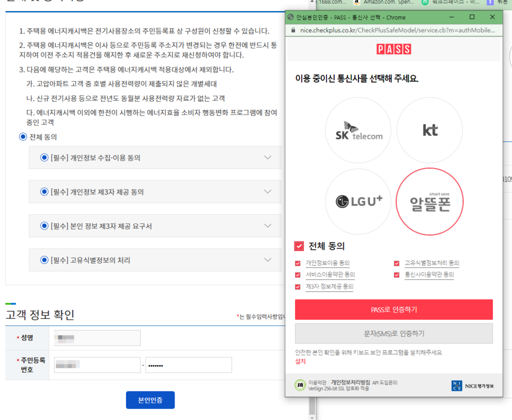512x420 pixels.
Task: Click the SA security seal icon
Action: [x=300, y=385]
